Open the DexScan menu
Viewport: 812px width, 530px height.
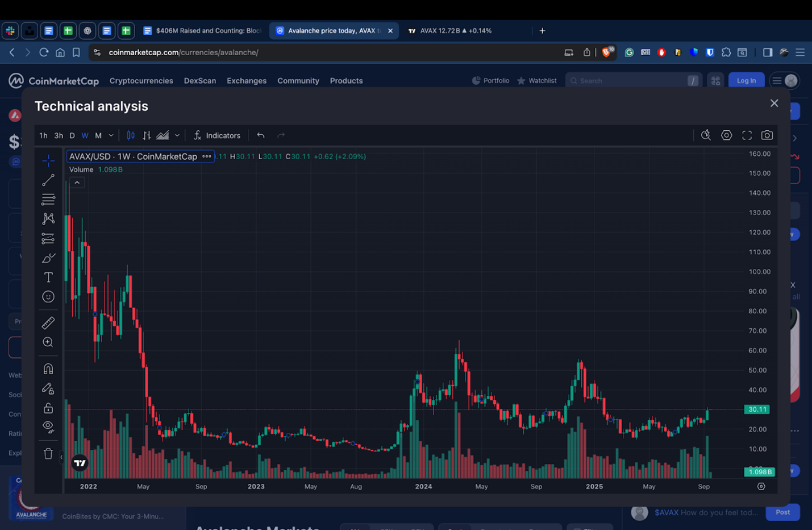click(x=200, y=81)
